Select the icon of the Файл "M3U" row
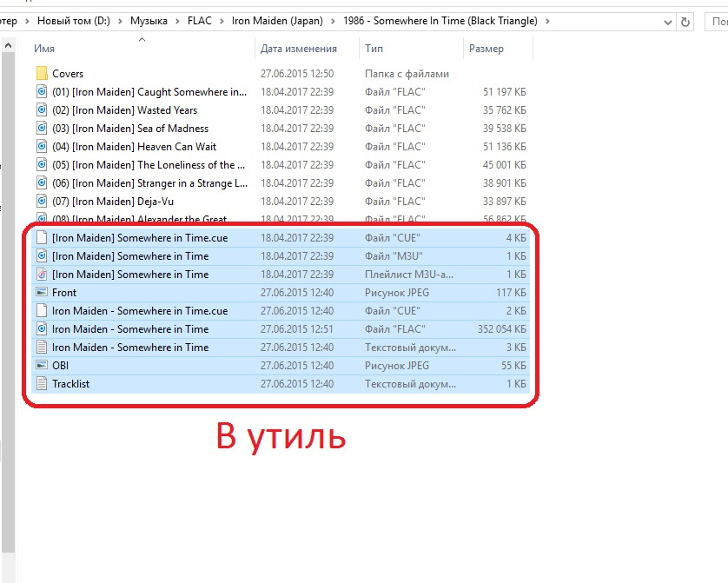The image size is (728, 583). (42, 255)
